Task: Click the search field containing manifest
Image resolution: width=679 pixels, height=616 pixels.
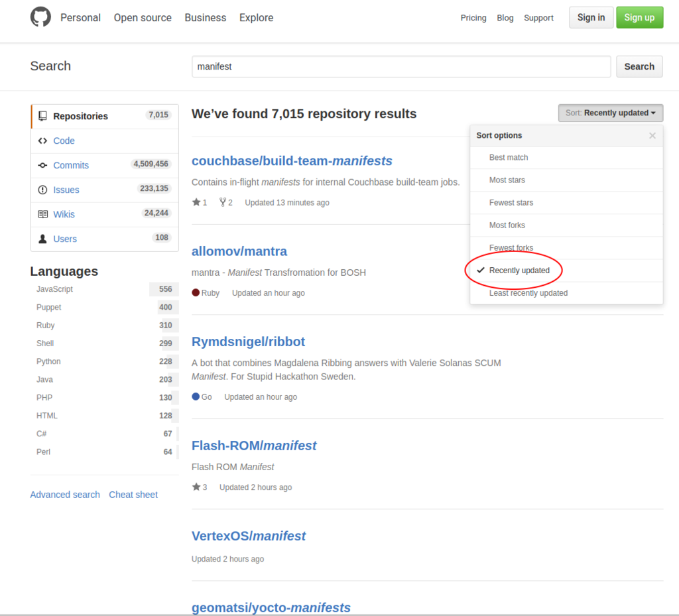Action: [401, 66]
